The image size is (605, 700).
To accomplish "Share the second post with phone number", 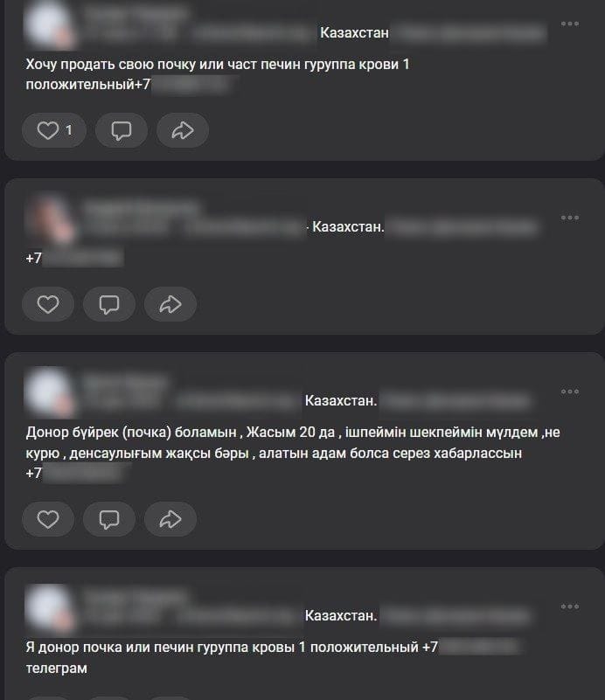I will [170, 304].
